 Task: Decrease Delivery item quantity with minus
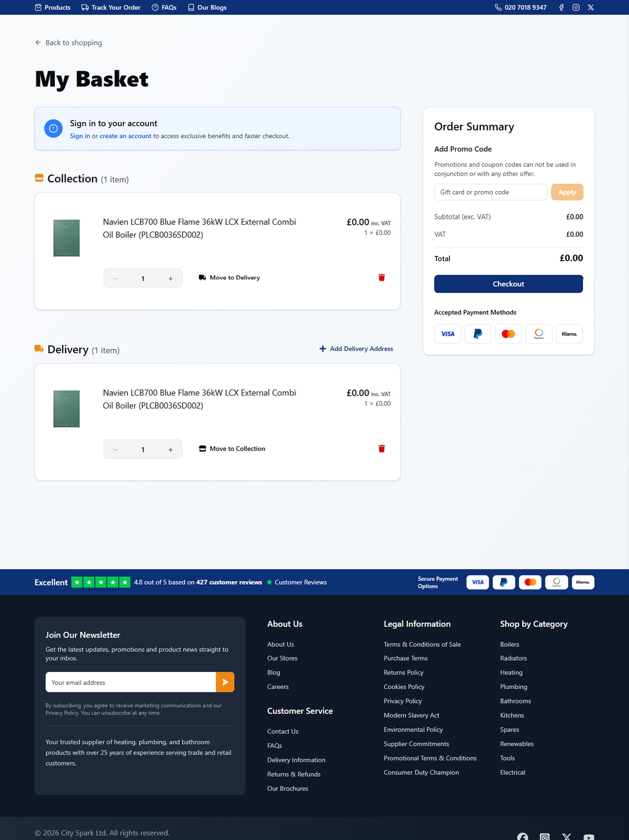(x=115, y=450)
